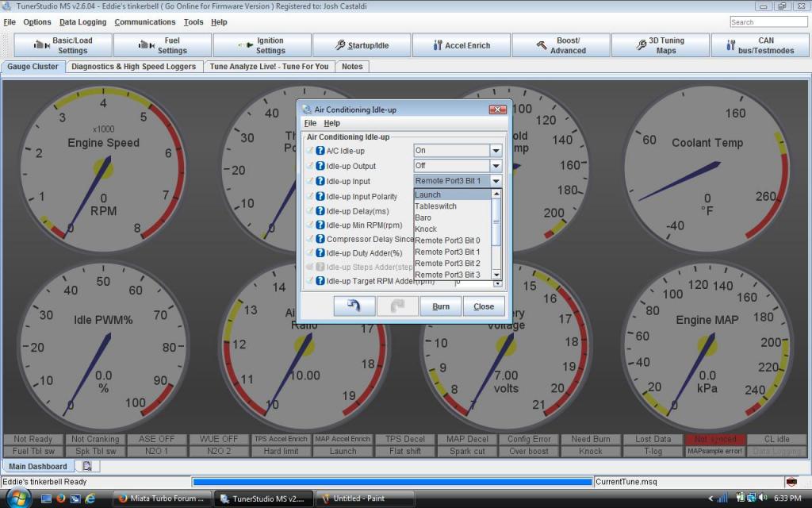Switch to the Notes tab
The width and height of the screenshot is (812, 508).
352,67
